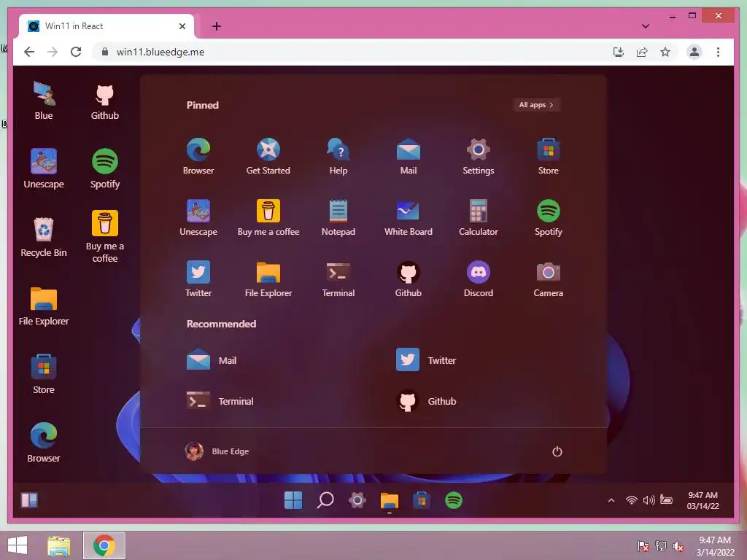
Task: Open Chrome tab search dropdown arrow
Action: point(646,26)
